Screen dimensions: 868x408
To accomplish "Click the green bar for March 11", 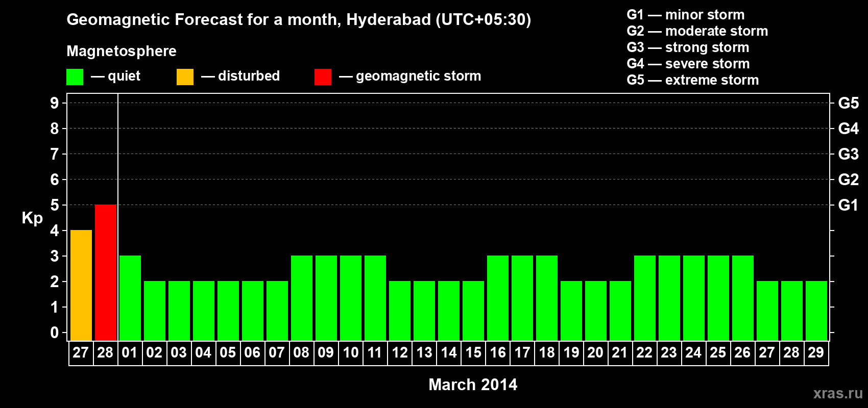I will coord(375,298).
